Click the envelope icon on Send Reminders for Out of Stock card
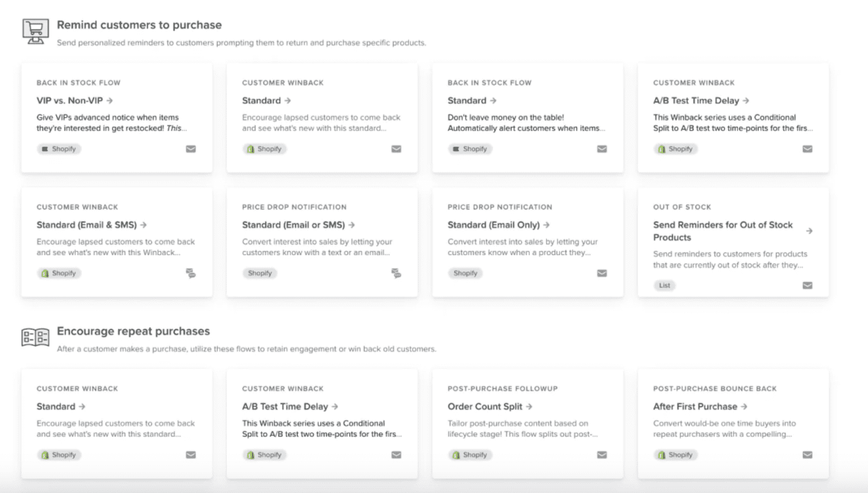868x493 pixels. coord(807,286)
